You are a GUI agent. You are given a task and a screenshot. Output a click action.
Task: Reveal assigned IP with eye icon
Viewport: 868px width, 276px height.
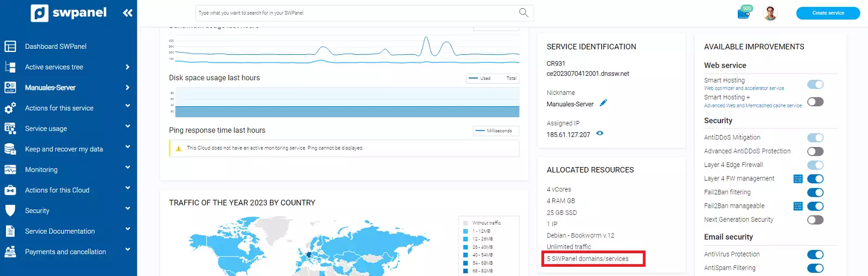[599, 133]
